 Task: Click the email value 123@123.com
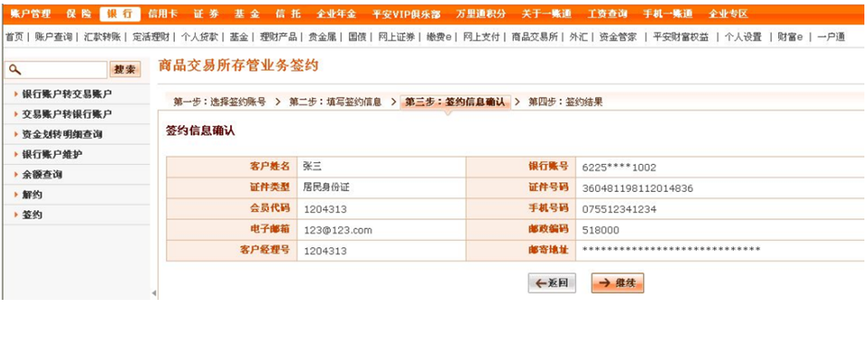coord(338,230)
